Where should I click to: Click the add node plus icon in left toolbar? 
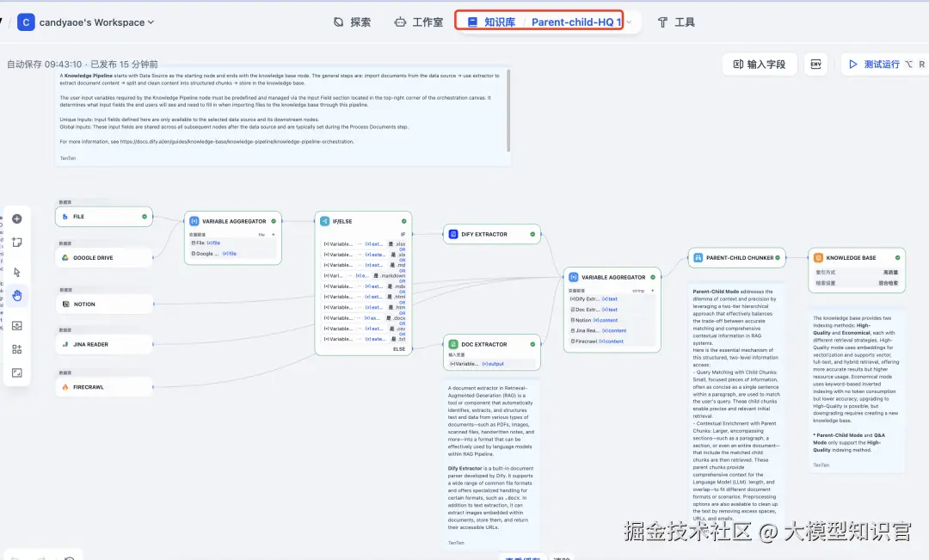click(x=17, y=218)
